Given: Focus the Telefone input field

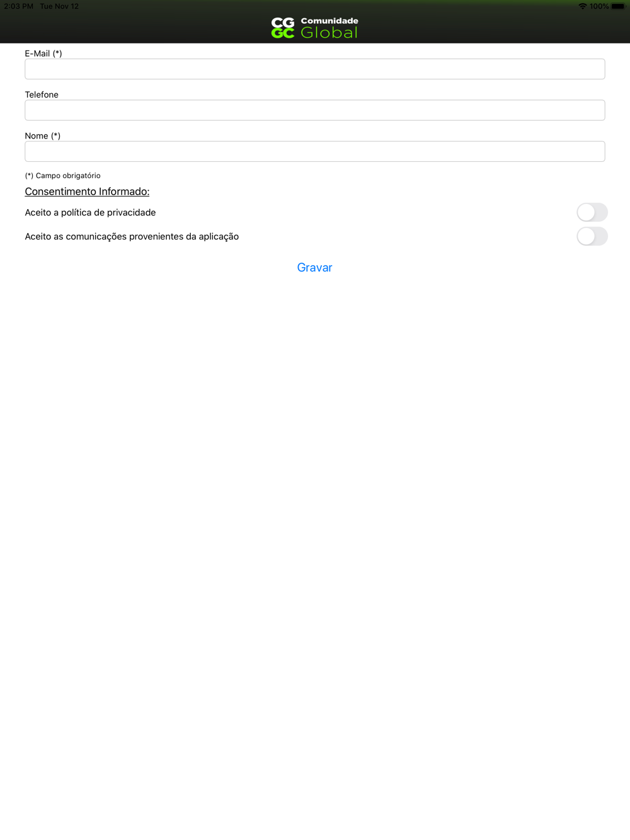Looking at the screenshot, I should pos(315,110).
